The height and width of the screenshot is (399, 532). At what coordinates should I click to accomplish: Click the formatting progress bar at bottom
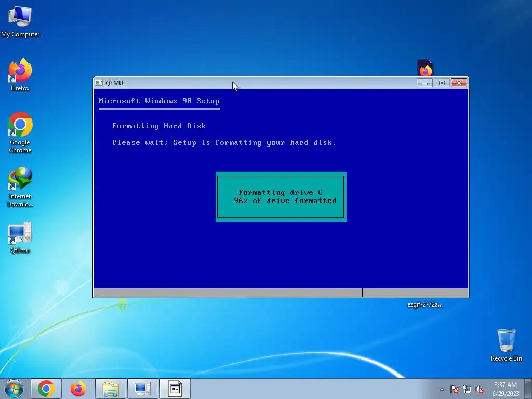281,292
